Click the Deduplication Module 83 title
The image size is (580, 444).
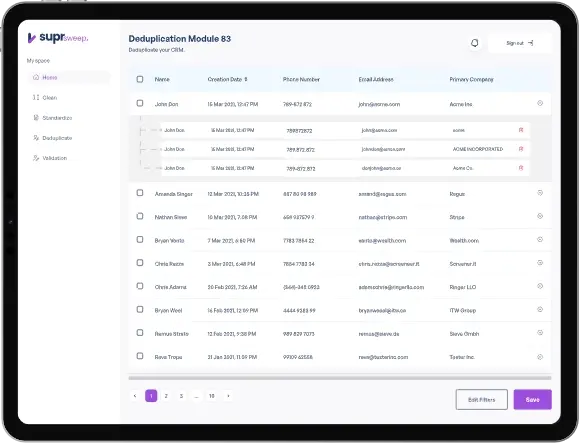coord(180,38)
